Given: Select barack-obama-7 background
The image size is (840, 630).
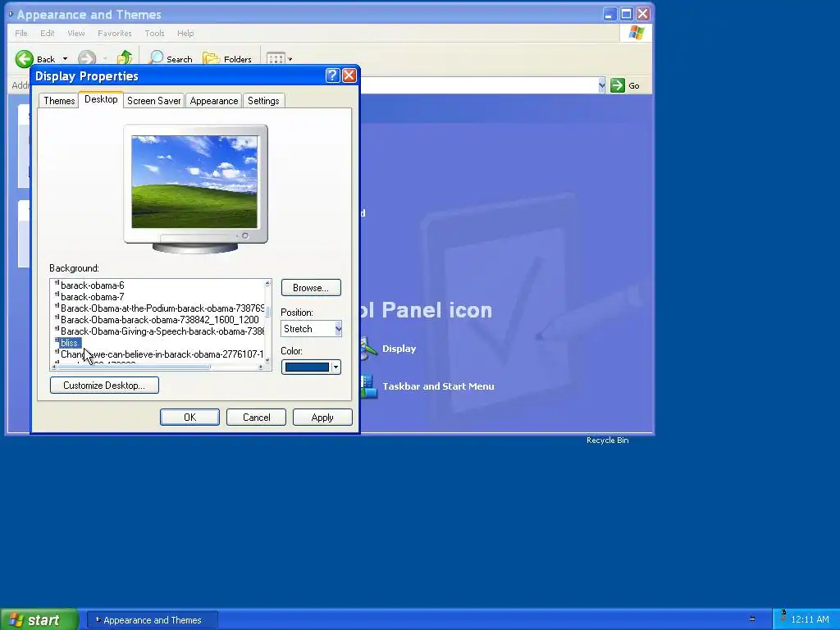Looking at the screenshot, I should [x=92, y=297].
